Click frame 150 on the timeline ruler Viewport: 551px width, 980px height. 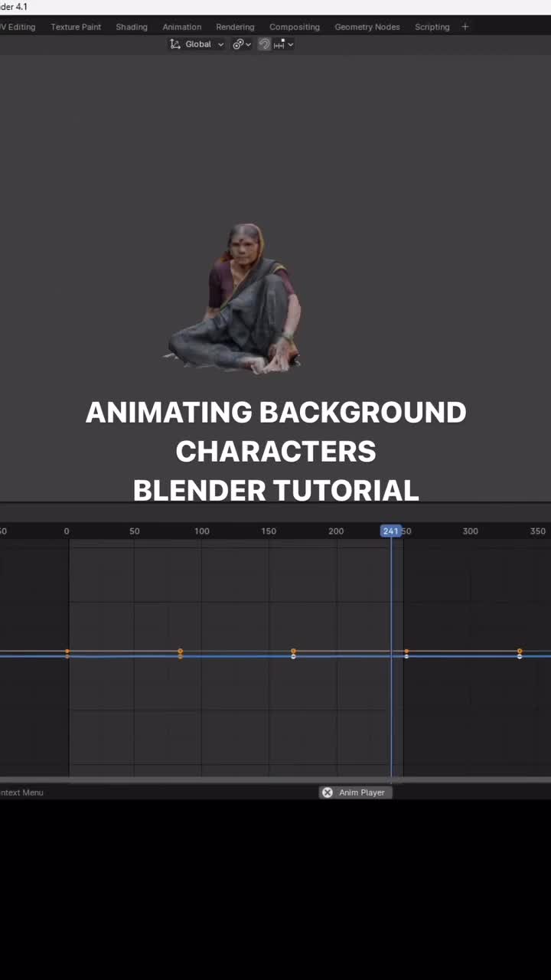pyautogui.click(x=269, y=531)
